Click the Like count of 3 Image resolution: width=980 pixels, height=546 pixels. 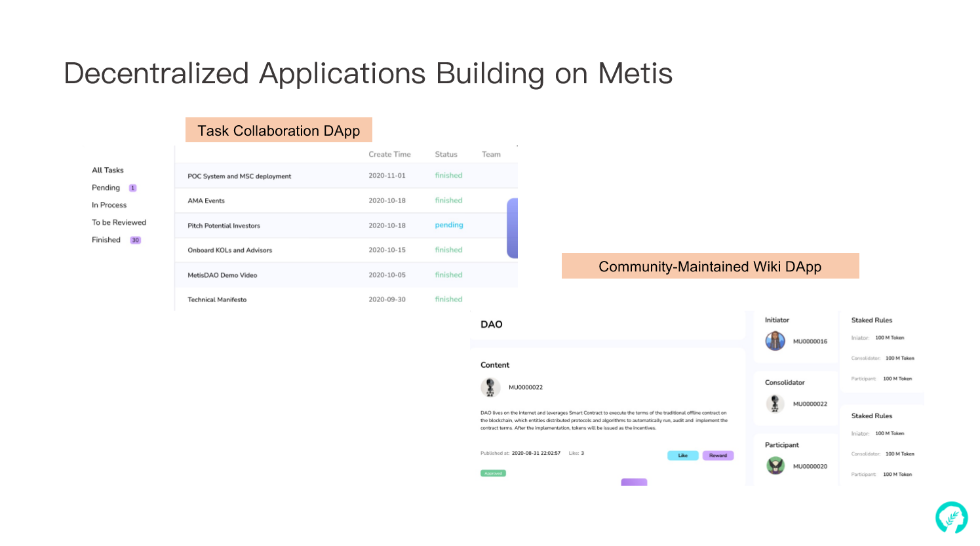[582, 454]
